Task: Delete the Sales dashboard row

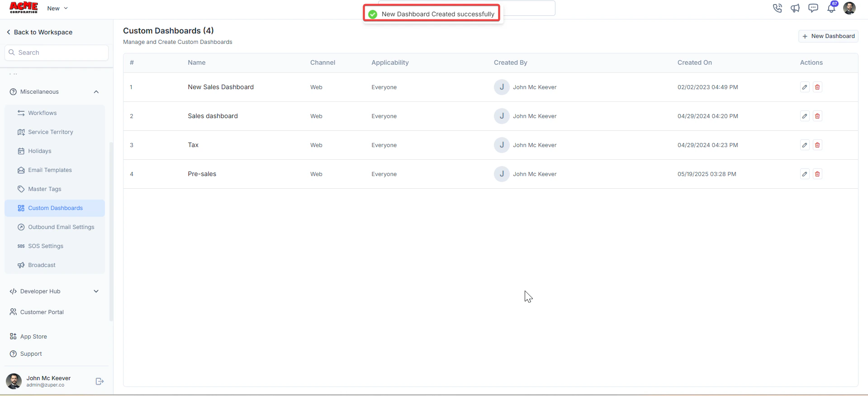Action: click(x=817, y=116)
